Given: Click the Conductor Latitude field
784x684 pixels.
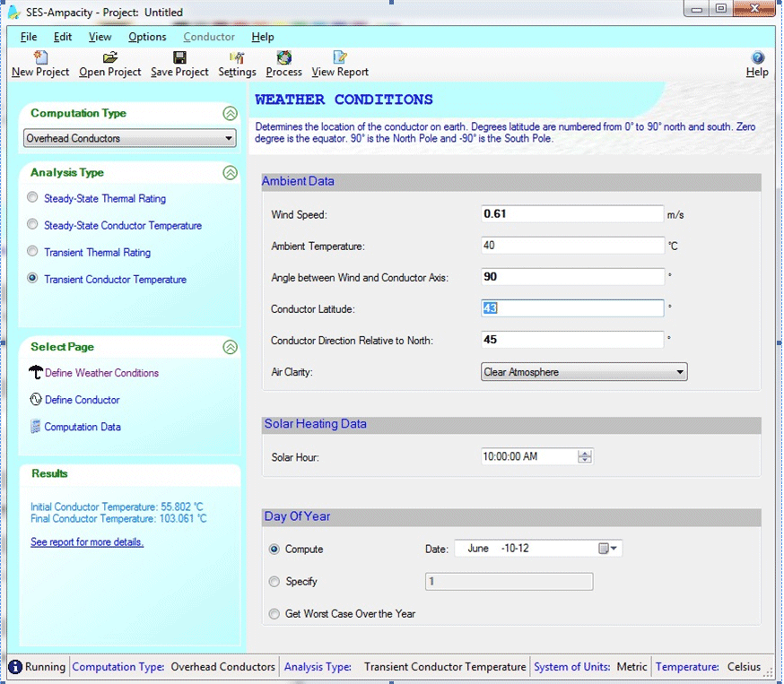Looking at the screenshot, I should click(x=572, y=308).
